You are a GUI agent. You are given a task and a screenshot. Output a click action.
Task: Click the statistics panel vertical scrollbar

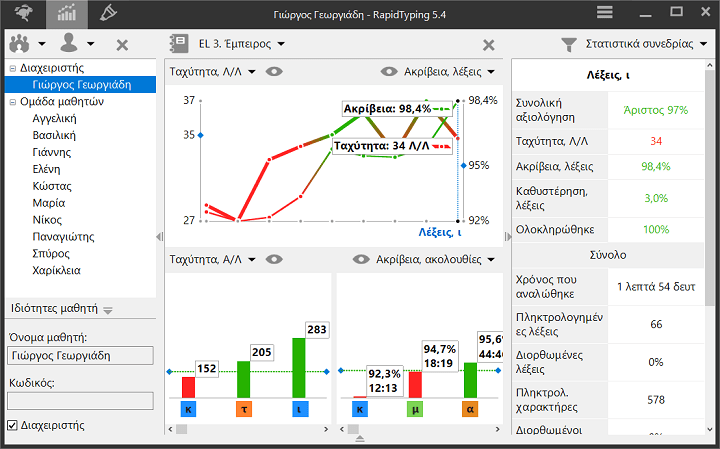(x=711, y=188)
